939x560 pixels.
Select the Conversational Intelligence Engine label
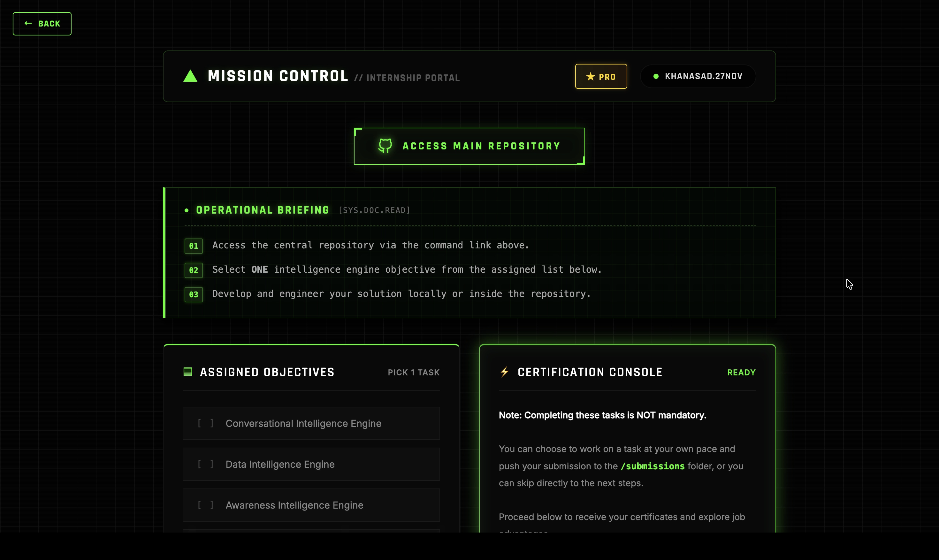pyautogui.click(x=303, y=423)
